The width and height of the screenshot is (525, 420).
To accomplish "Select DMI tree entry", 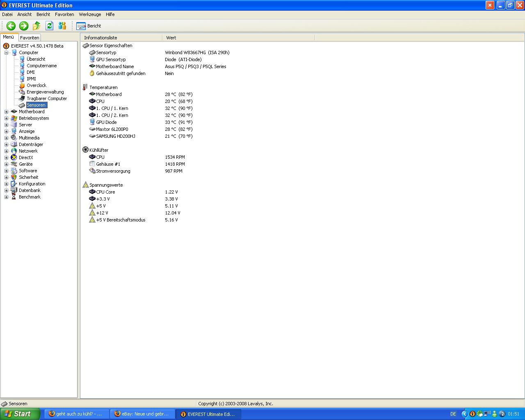I will pyautogui.click(x=31, y=72).
